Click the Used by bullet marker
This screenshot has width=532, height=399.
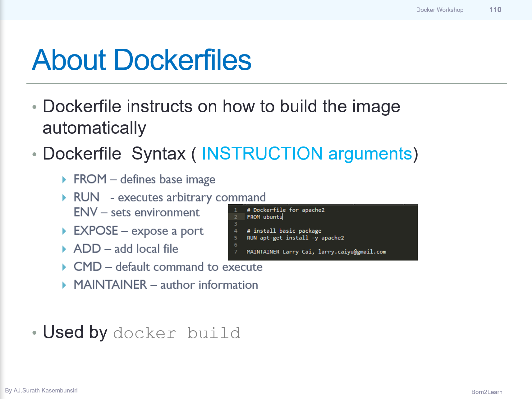(x=35, y=332)
